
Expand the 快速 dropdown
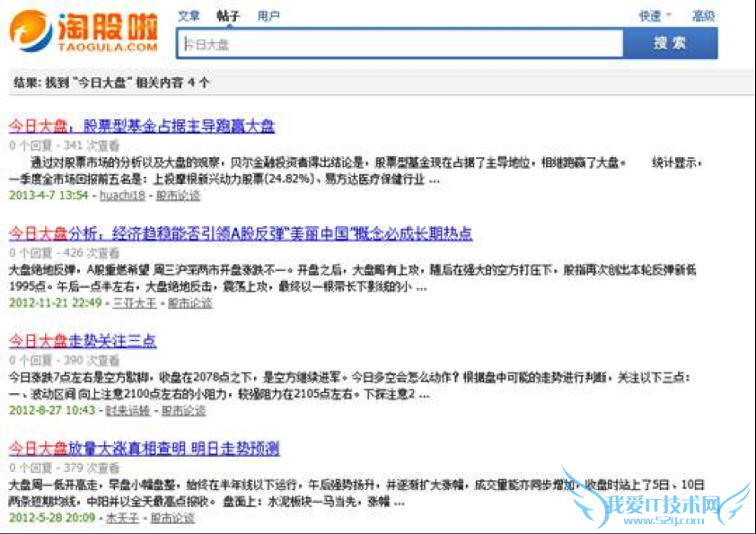coord(655,16)
